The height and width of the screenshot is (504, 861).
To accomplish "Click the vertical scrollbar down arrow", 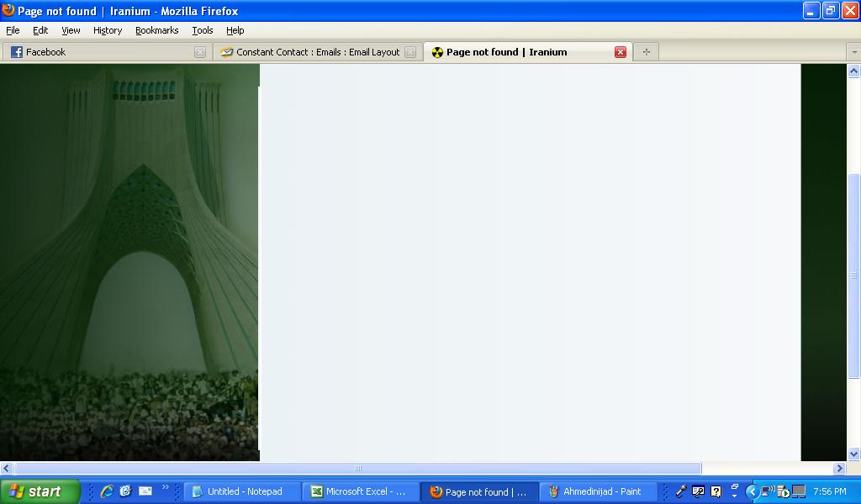I will click(853, 454).
